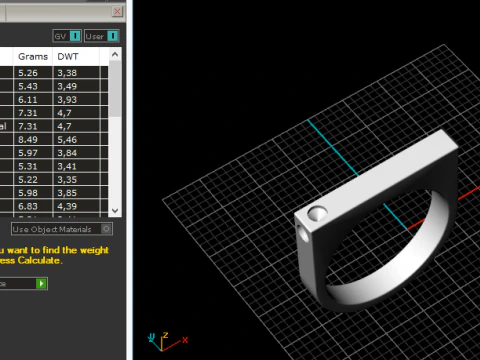Select the 3,85 DWT cell

pos(76,193)
